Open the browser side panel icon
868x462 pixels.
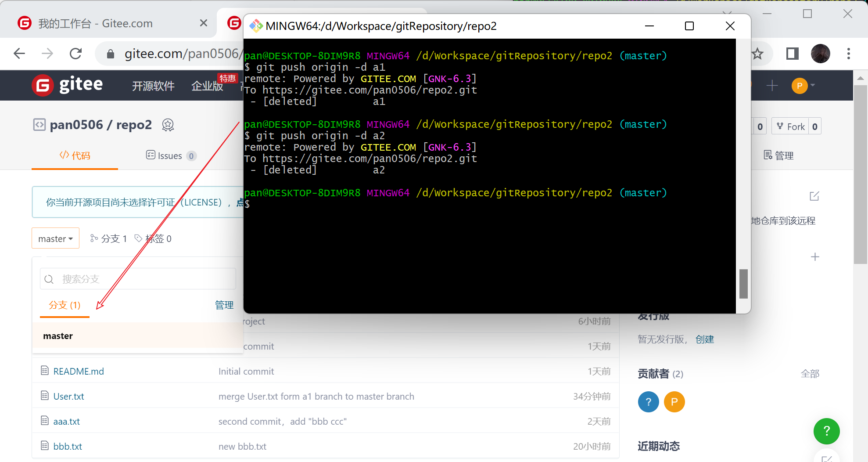pos(792,54)
